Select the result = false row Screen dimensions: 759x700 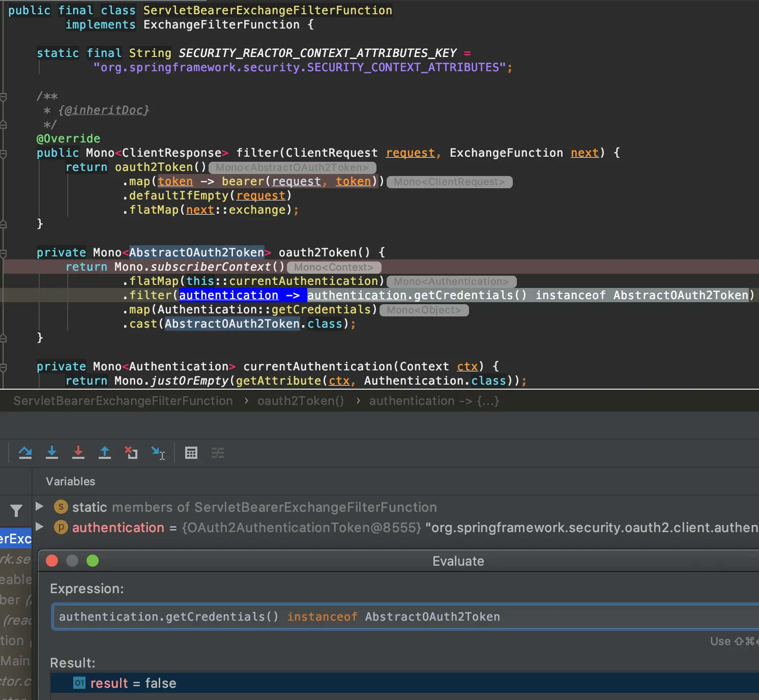(133, 683)
